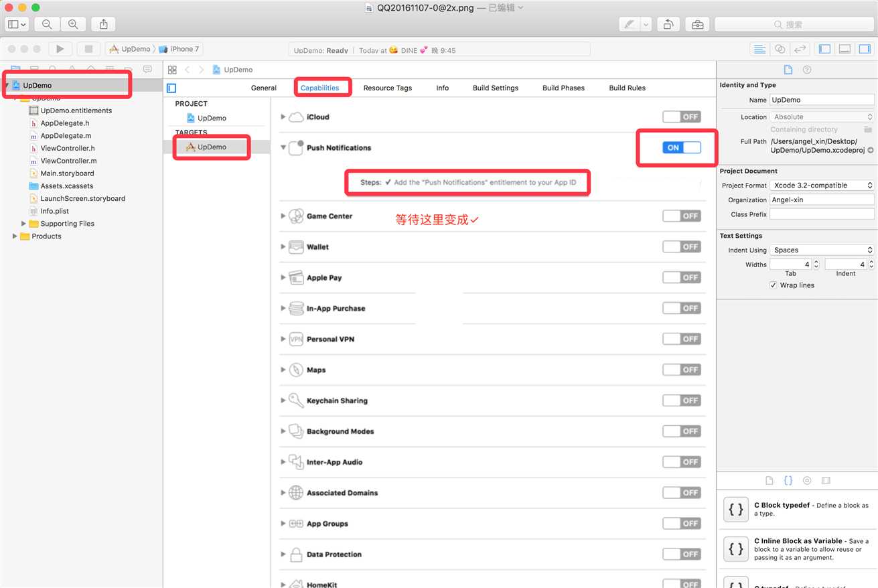
Task: Open the Location Absolute dropdown
Action: pyautogui.click(x=822, y=117)
